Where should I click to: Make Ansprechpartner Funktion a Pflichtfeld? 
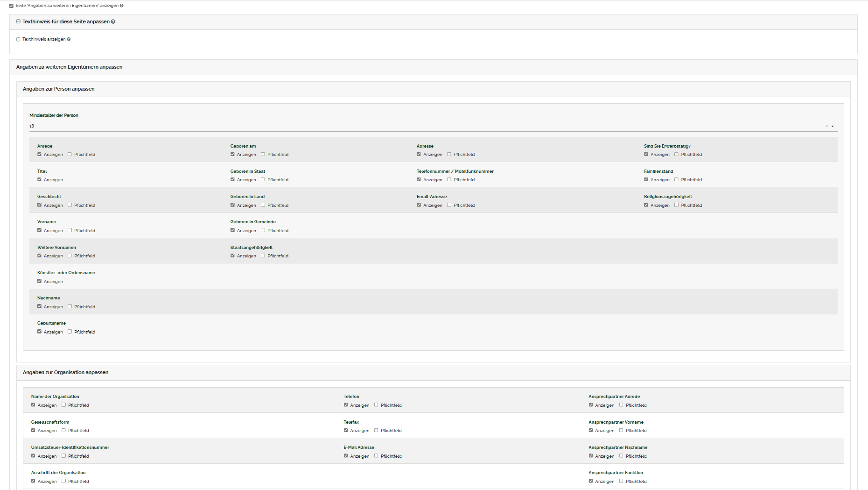[621, 481]
